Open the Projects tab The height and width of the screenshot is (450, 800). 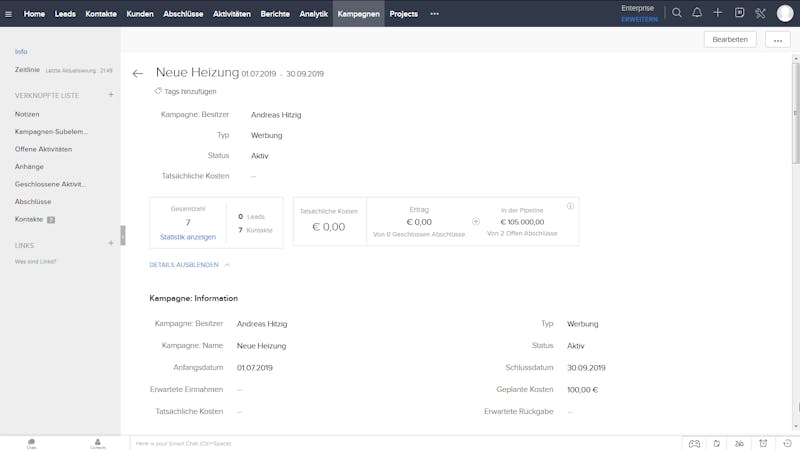(404, 14)
